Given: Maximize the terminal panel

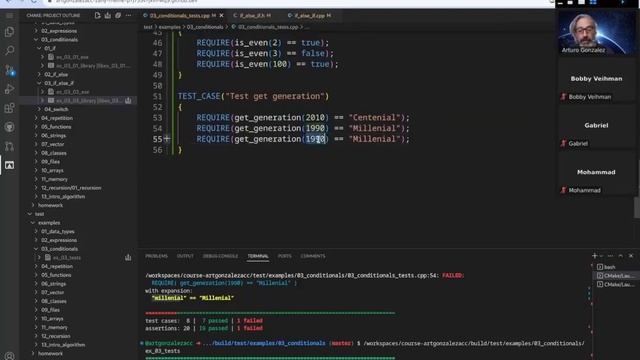Looking at the screenshot, I should point(621,256).
